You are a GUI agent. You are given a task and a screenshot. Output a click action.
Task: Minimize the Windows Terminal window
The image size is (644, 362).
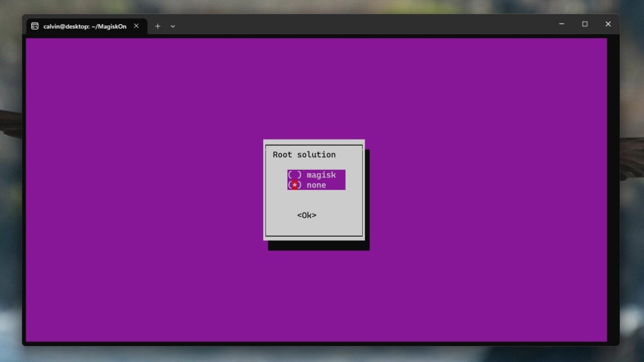pos(561,24)
